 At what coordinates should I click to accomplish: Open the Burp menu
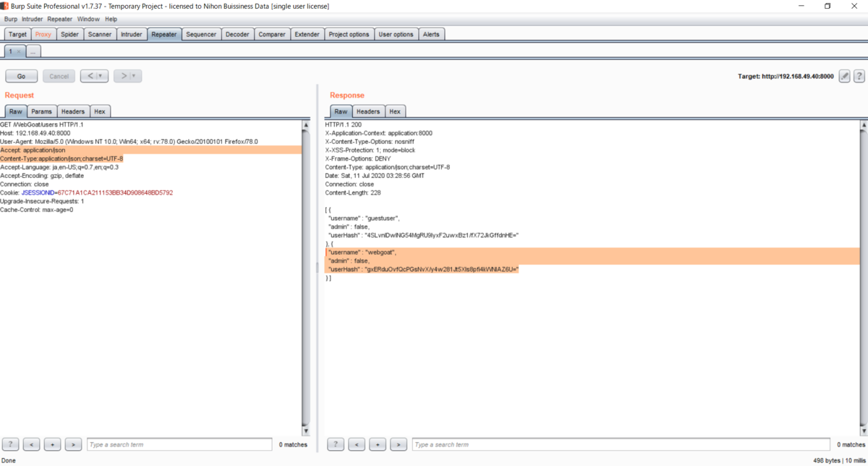pos(11,19)
